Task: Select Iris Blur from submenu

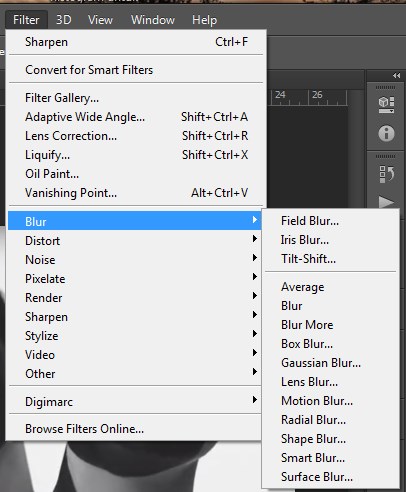Action: click(x=331, y=240)
